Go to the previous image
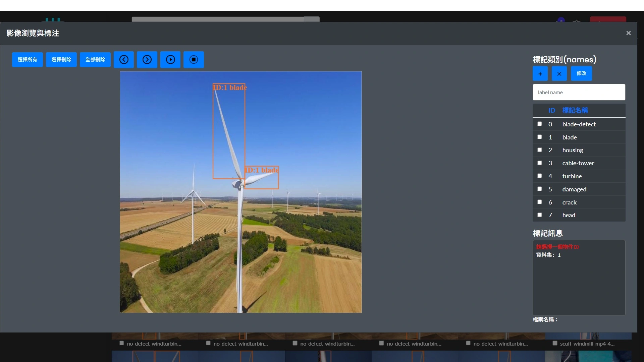 click(x=124, y=60)
